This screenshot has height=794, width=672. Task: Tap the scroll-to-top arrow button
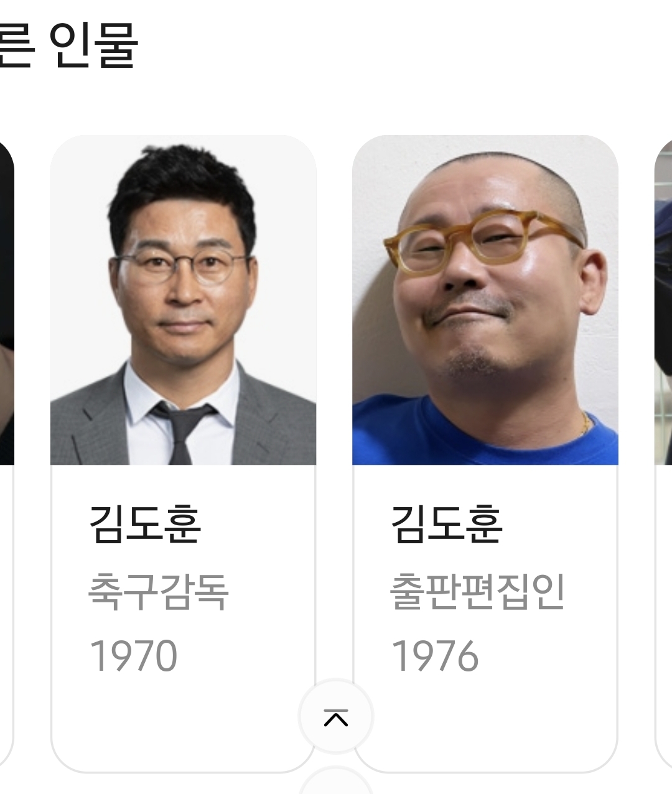tap(336, 717)
